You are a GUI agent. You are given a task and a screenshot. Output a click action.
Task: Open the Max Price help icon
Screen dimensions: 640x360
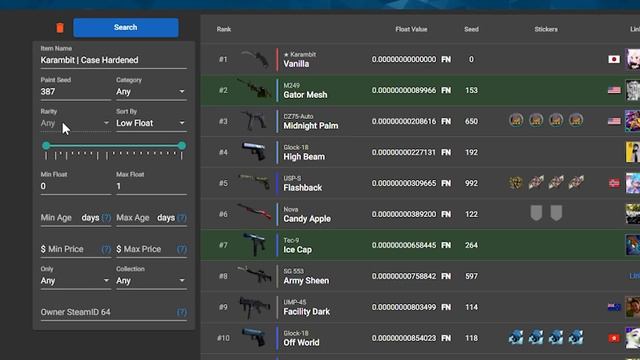point(182,249)
